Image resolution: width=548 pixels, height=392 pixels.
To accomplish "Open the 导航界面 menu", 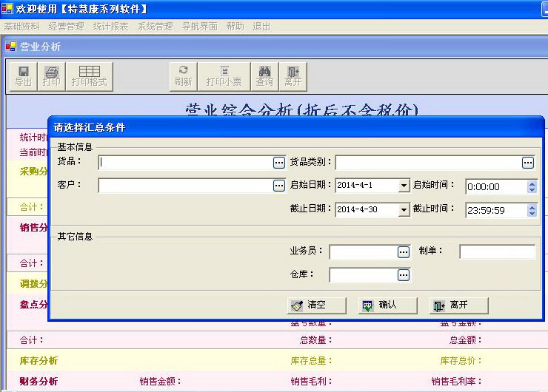I will 200,27.
